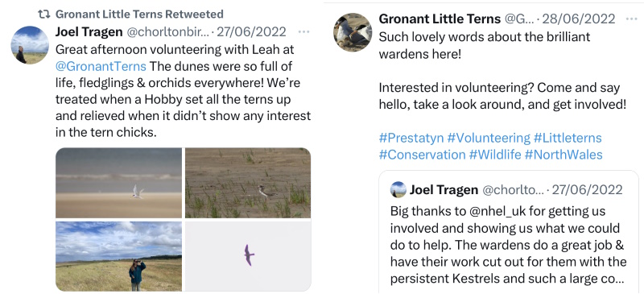Open the #Volunteering hashtag
The image size is (644, 294).
pyautogui.click(x=489, y=138)
